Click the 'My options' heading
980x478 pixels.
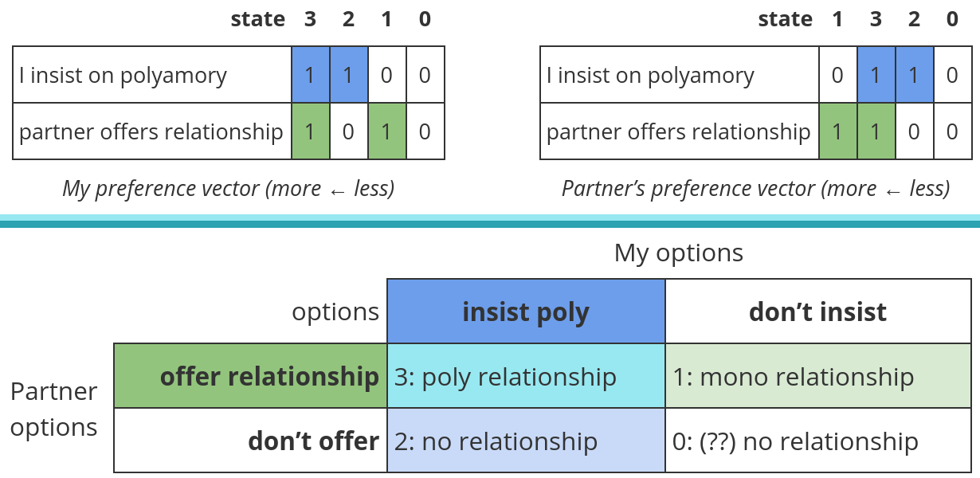coord(678,253)
